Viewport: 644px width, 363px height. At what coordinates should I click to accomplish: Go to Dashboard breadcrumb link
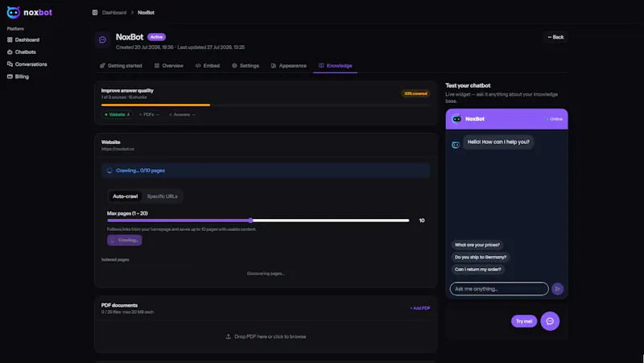[x=114, y=12]
